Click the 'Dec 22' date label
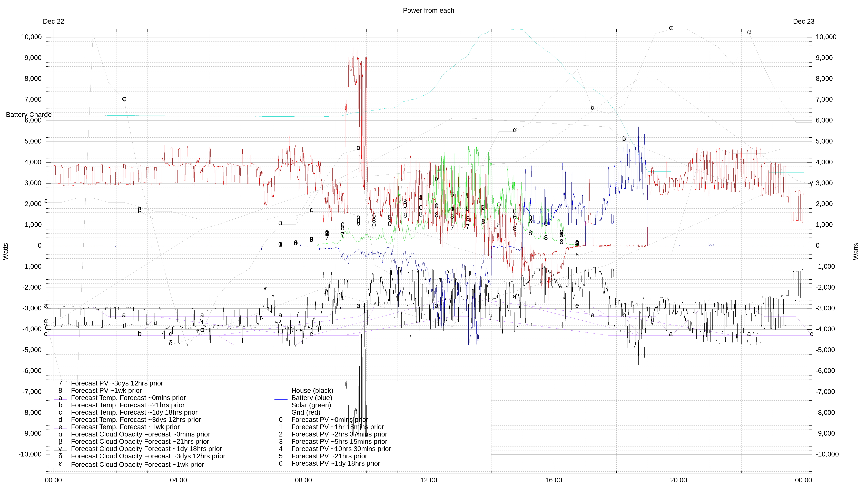Viewport: 868px width, 488px height. 54,22
